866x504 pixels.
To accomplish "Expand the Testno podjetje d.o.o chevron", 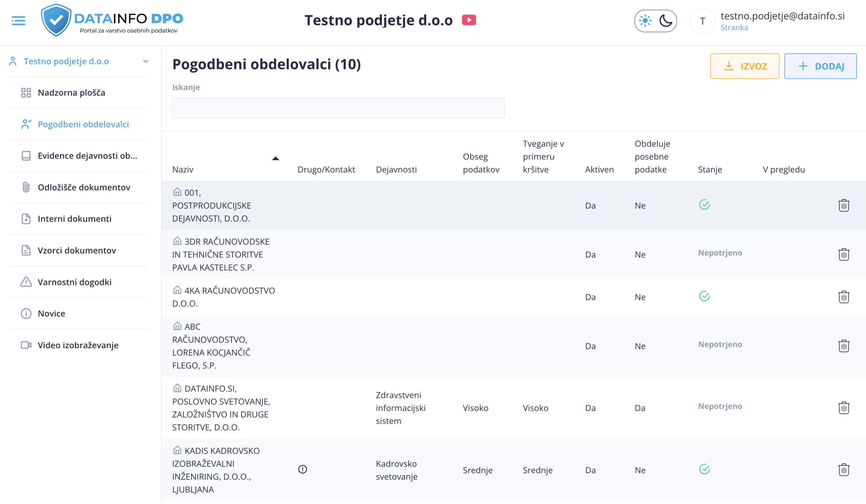I will [x=145, y=62].
